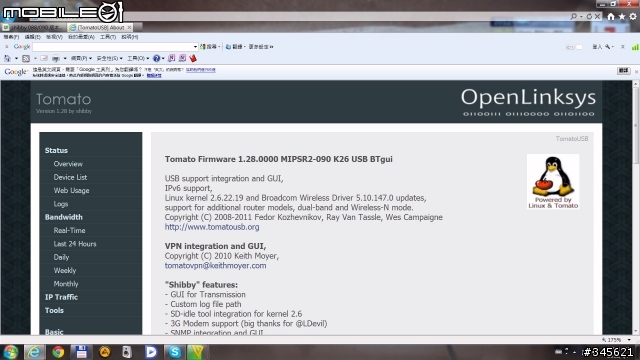Click the print toolbar icon
The height and width of the screenshot is (360, 640).
pos(56,58)
